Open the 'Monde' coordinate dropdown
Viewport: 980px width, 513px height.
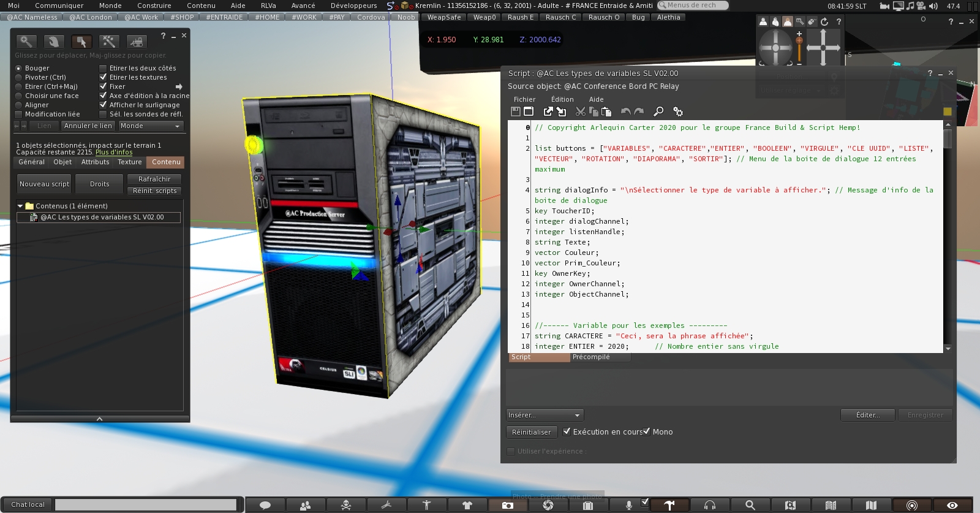[151, 126]
